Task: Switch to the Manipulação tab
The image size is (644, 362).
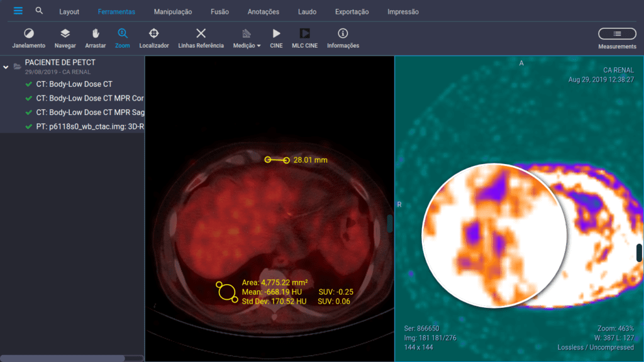Action: [x=174, y=11]
